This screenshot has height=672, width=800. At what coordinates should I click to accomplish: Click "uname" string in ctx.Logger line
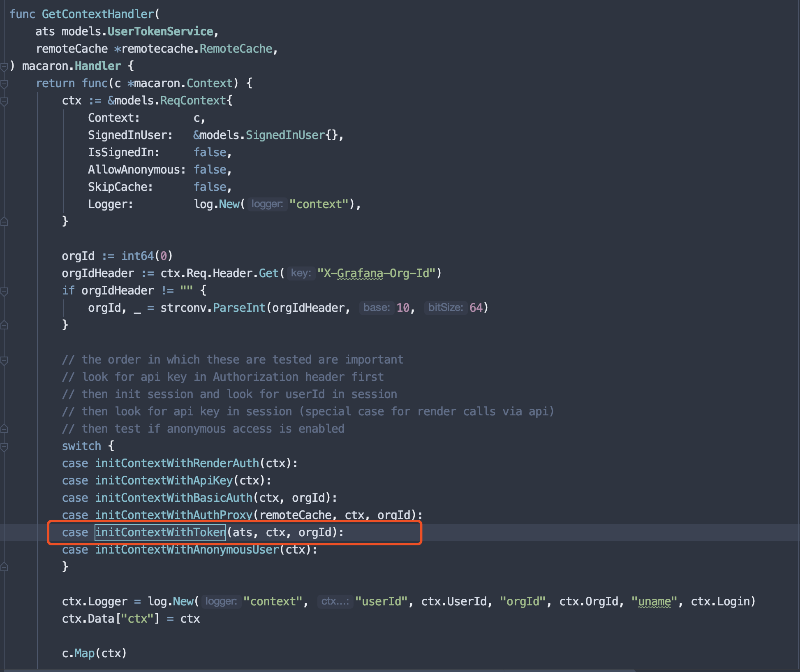tap(654, 601)
